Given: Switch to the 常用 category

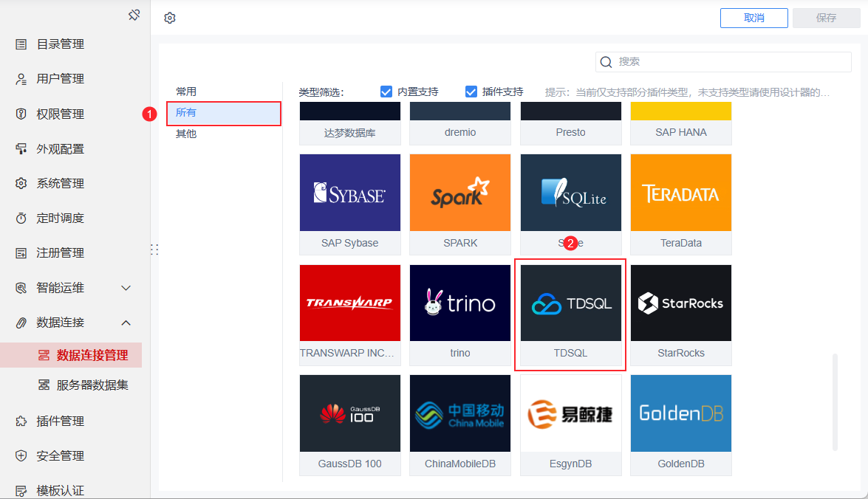Looking at the screenshot, I should point(186,92).
